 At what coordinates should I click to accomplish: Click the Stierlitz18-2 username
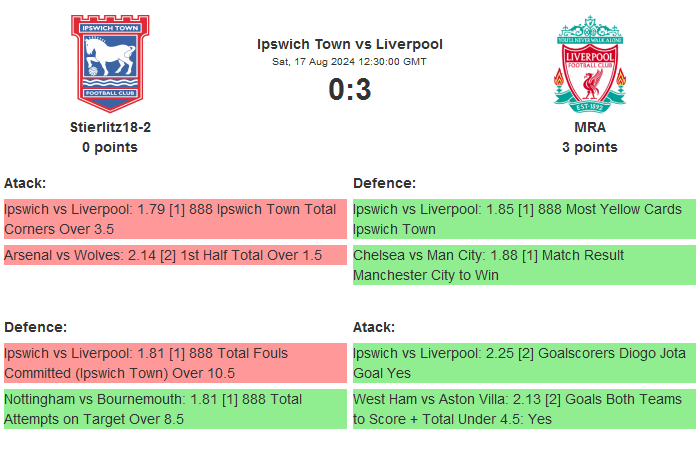[x=110, y=127]
